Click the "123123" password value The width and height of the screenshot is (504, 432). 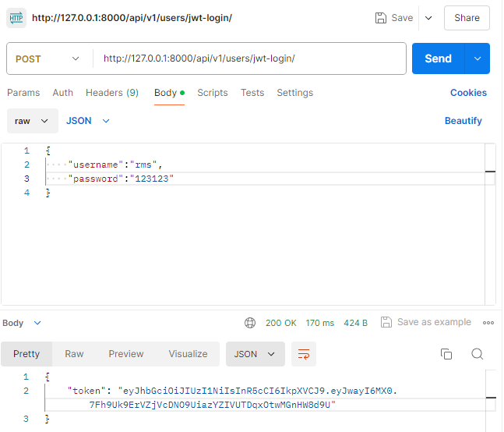[152, 179]
